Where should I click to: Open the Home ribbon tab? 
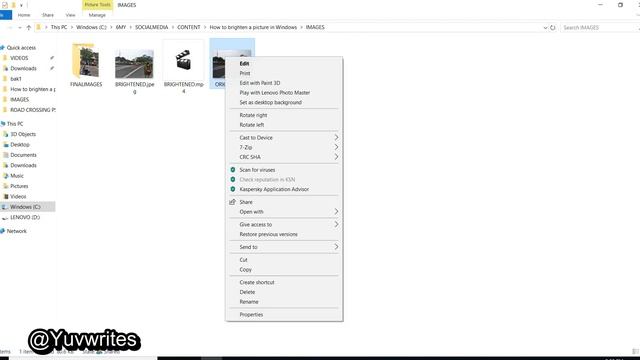[x=24, y=15]
